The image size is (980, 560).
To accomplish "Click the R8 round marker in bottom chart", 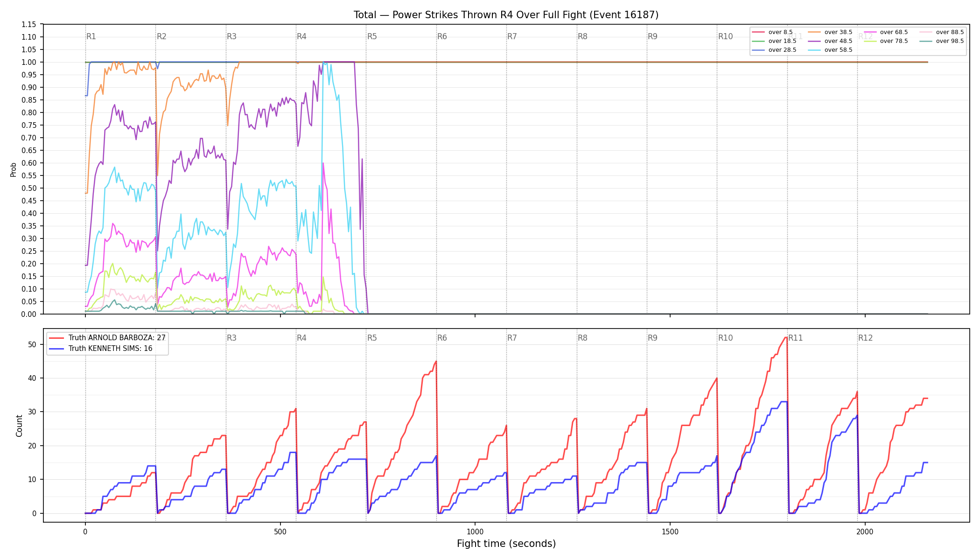I will (582, 338).
